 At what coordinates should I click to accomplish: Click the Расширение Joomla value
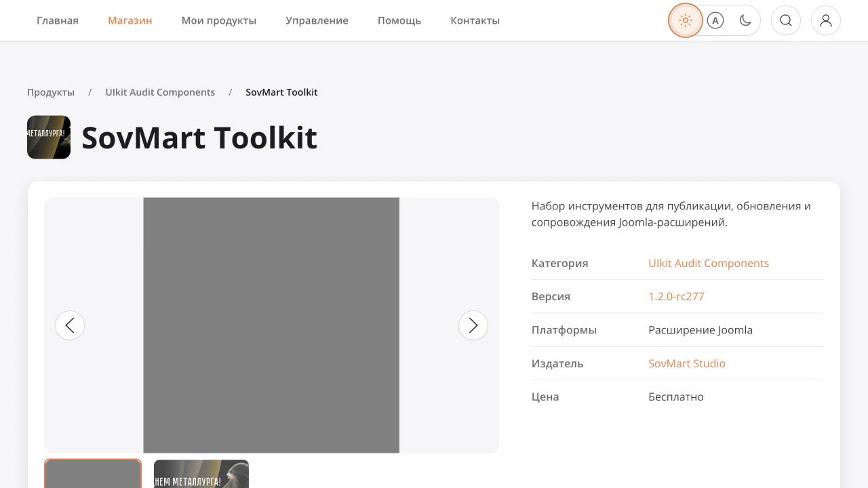[x=701, y=330]
